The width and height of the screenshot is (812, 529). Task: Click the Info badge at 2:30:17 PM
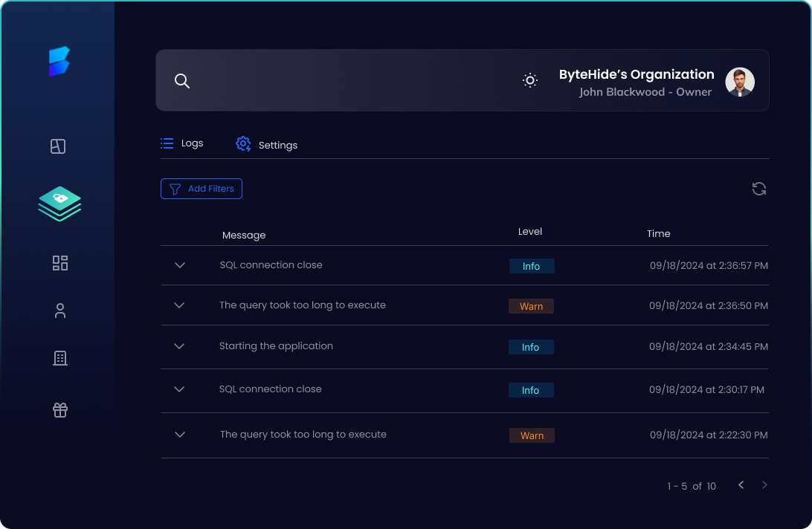pos(530,390)
